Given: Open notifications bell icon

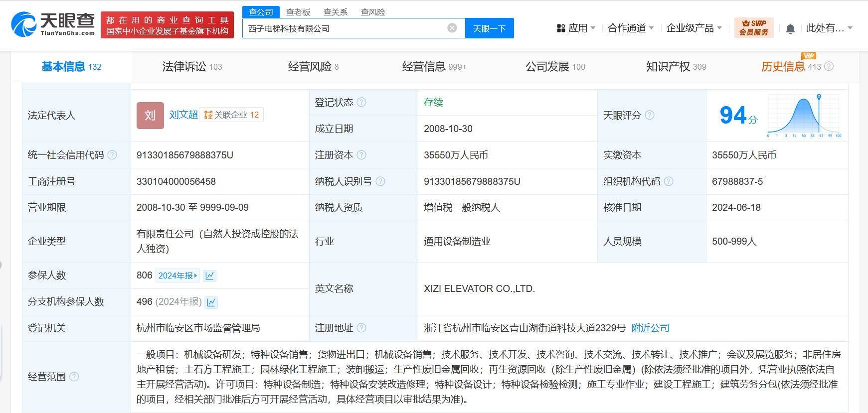Looking at the screenshot, I should (790, 28).
